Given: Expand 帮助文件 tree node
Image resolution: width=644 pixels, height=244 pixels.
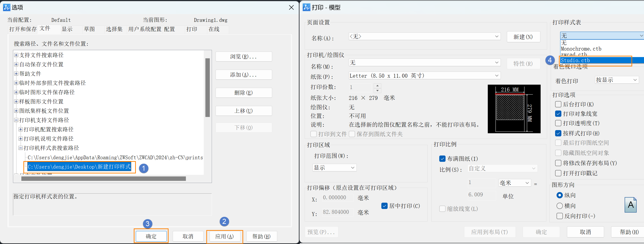Looking at the screenshot, I should click(16, 74).
